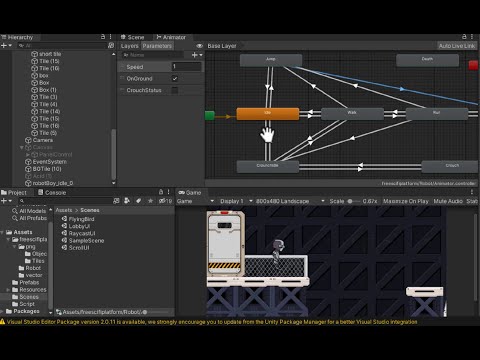Select the Project tab
The height and width of the screenshot is (360, 480).
[14, 192]
